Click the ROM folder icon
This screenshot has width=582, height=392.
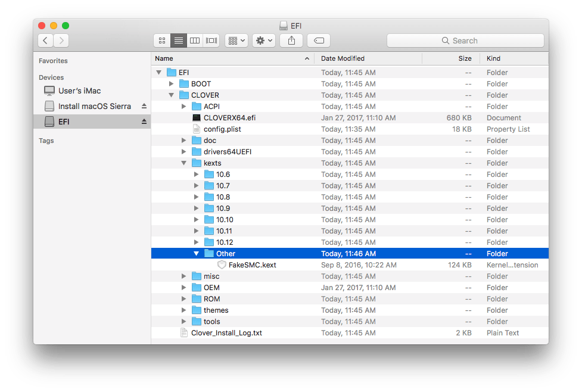(x=197, y=299)
